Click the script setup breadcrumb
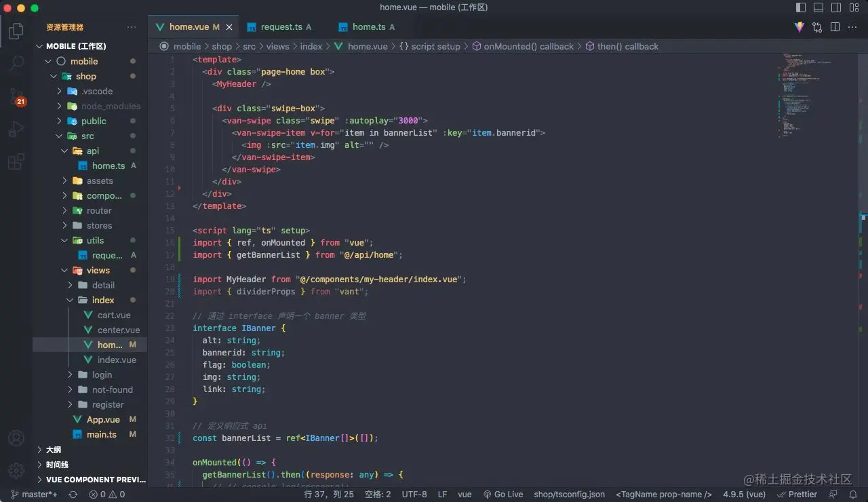This screenshot has height=502, width=868. [x=429, y=46]
